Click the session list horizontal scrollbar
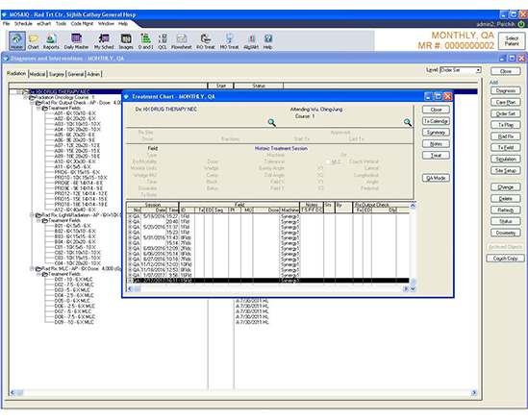 pyautogui.click(x=267, y=288)
